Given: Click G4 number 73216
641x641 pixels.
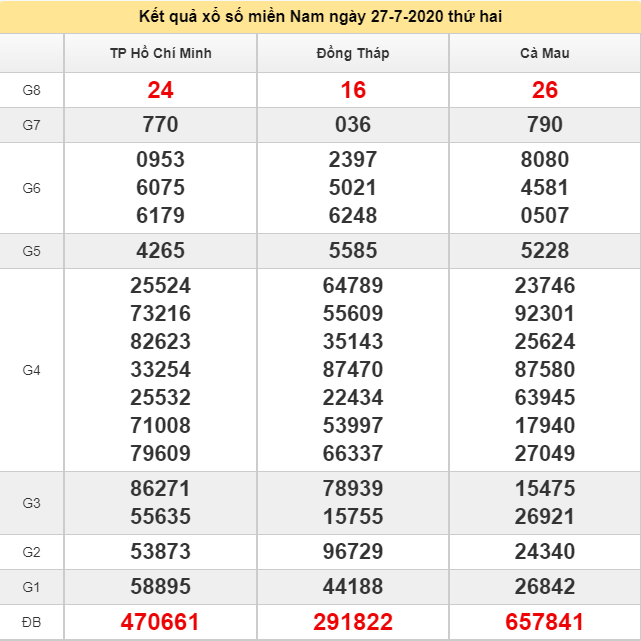Looking at the screenshot, I should [x=160, y=314].
